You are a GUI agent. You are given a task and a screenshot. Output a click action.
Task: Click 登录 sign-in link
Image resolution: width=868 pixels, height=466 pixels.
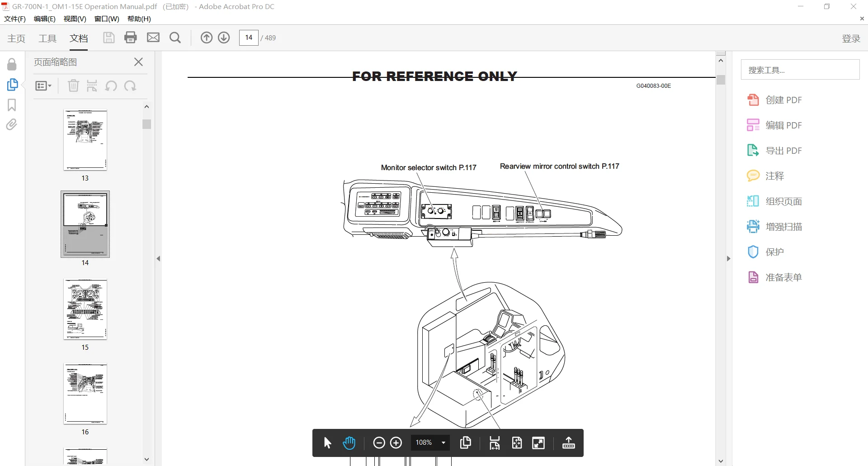(x=851, y=38)
